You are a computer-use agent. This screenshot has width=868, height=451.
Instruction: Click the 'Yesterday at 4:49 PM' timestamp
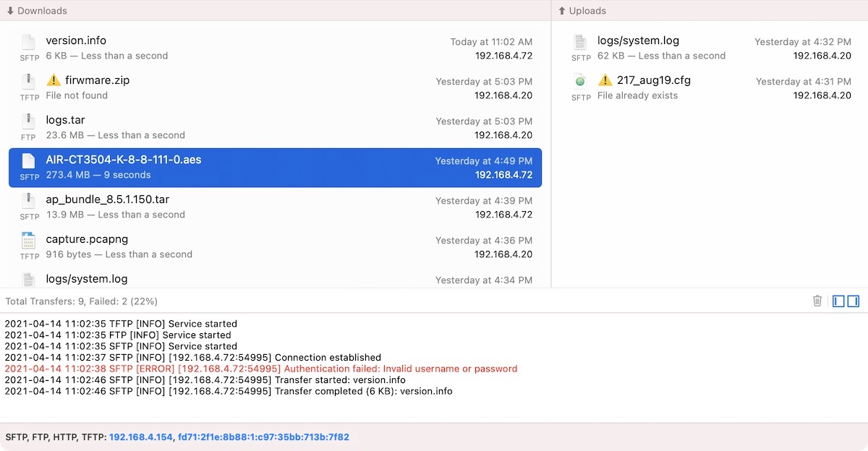484,161
